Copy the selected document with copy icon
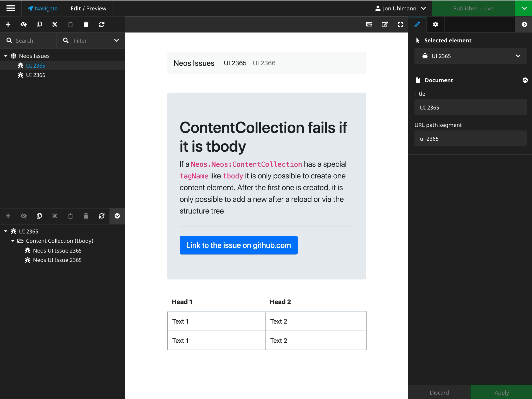The width and height of the screenshot is (532, 399). click(39, 24)
